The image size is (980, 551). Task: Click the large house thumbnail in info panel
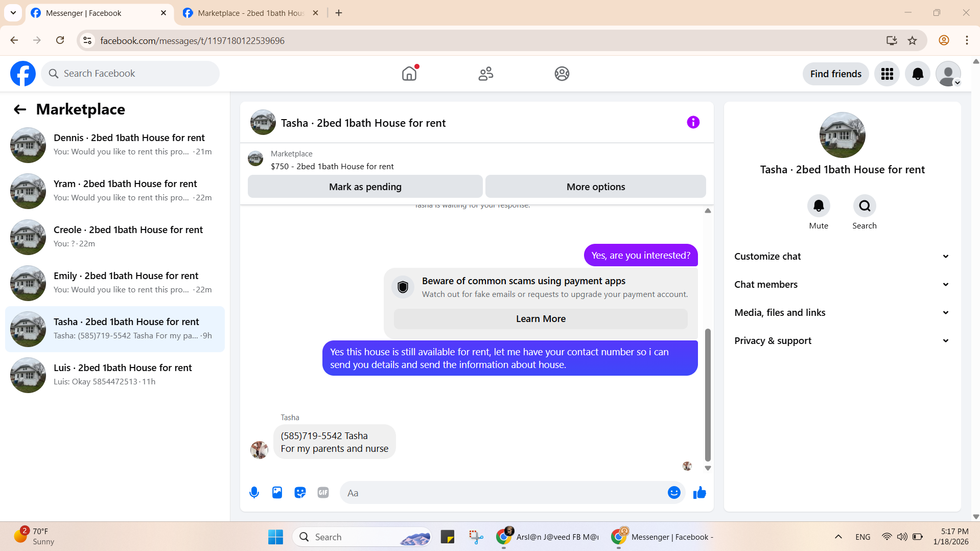(x=842, y=135)
